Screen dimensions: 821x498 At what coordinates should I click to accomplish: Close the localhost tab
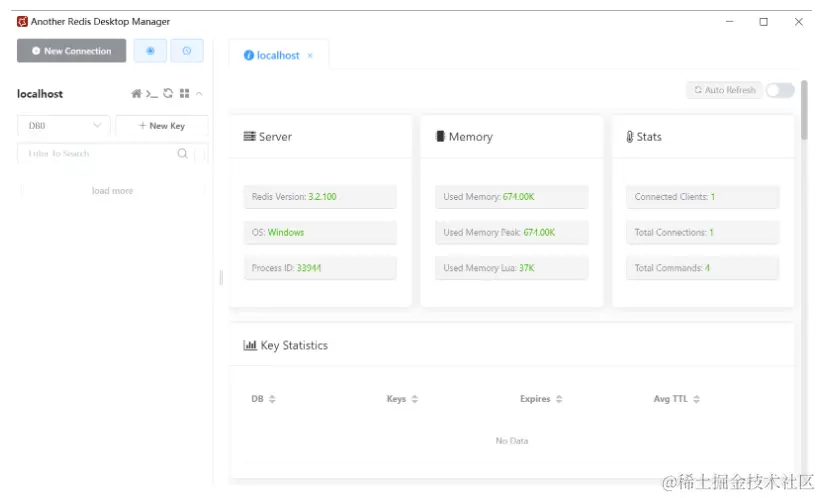click(x=310, y=56)
